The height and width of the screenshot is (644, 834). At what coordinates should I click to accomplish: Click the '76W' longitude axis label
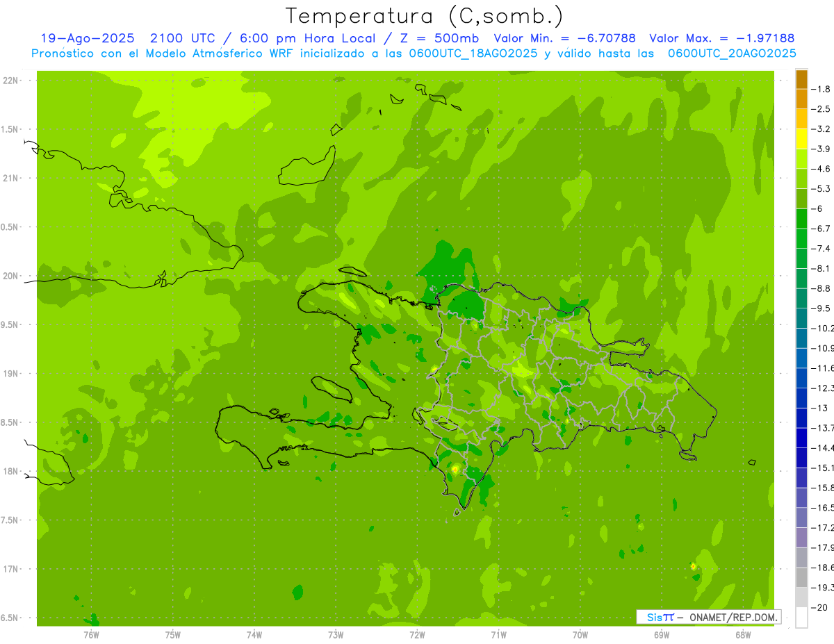(x=91, y=634)
